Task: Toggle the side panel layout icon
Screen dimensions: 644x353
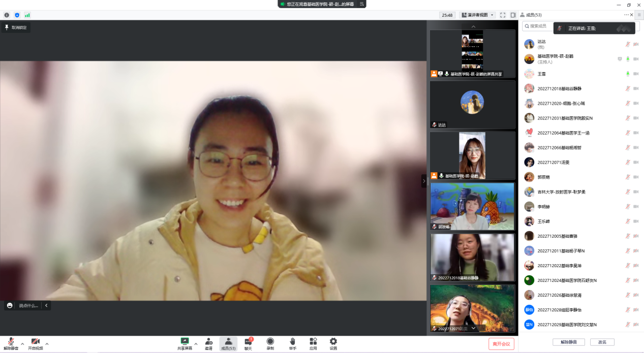Action: (x=513, y=15)
